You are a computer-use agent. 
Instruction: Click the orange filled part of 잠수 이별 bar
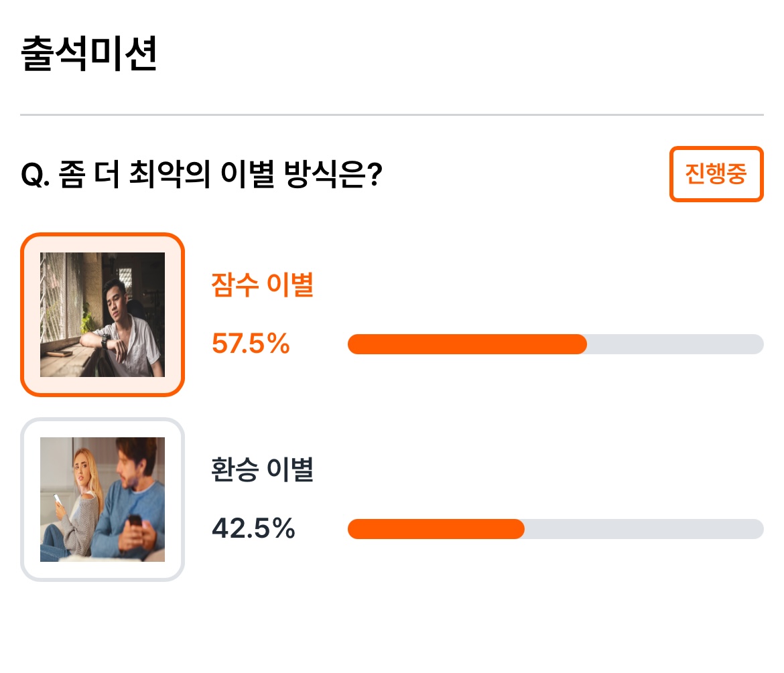(x=467, y=344)
